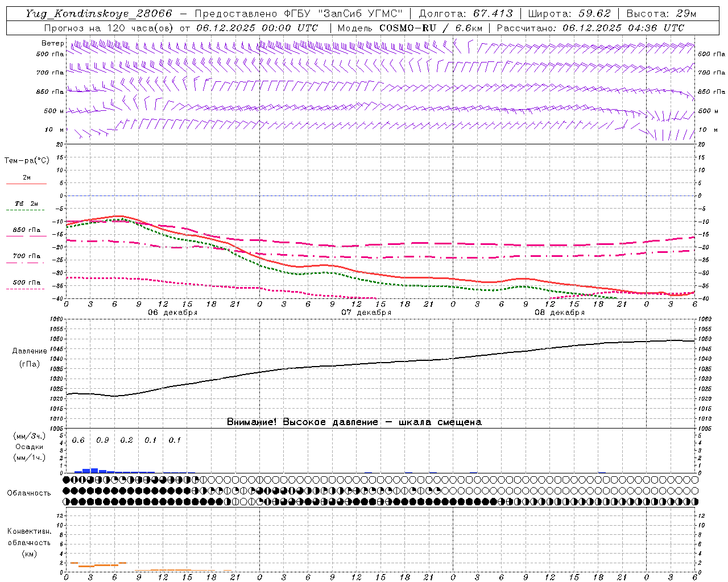
Task: Click the Осадки precipitation label
Action: (x=29, y=447)
